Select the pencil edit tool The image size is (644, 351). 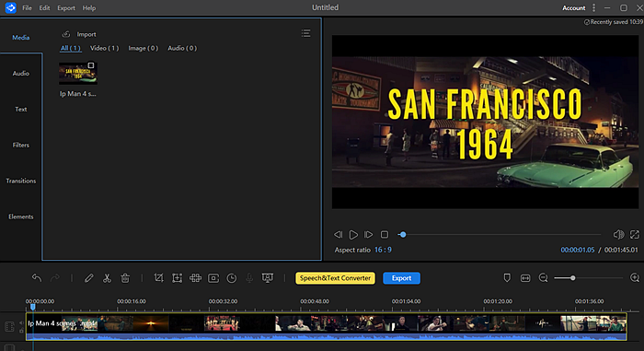(88, 278)
